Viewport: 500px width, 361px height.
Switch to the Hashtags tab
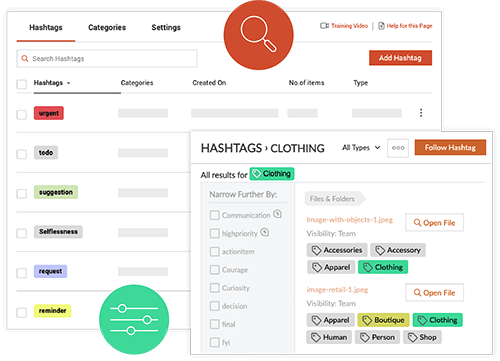click(x=46, y=28)
